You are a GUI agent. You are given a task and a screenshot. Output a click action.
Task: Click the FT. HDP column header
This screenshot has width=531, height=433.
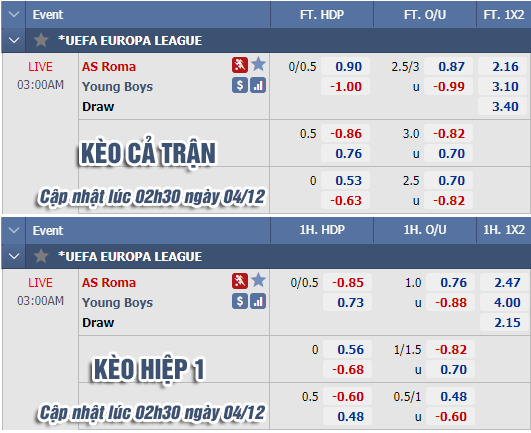(x=322, y=15)
